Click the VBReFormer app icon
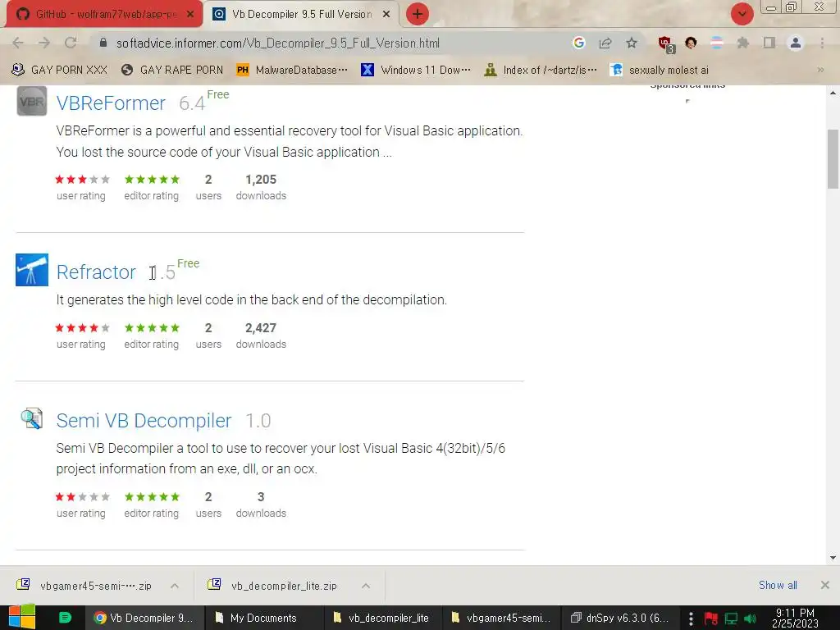The width and height of the screenshot is (840, 630). 32,101
